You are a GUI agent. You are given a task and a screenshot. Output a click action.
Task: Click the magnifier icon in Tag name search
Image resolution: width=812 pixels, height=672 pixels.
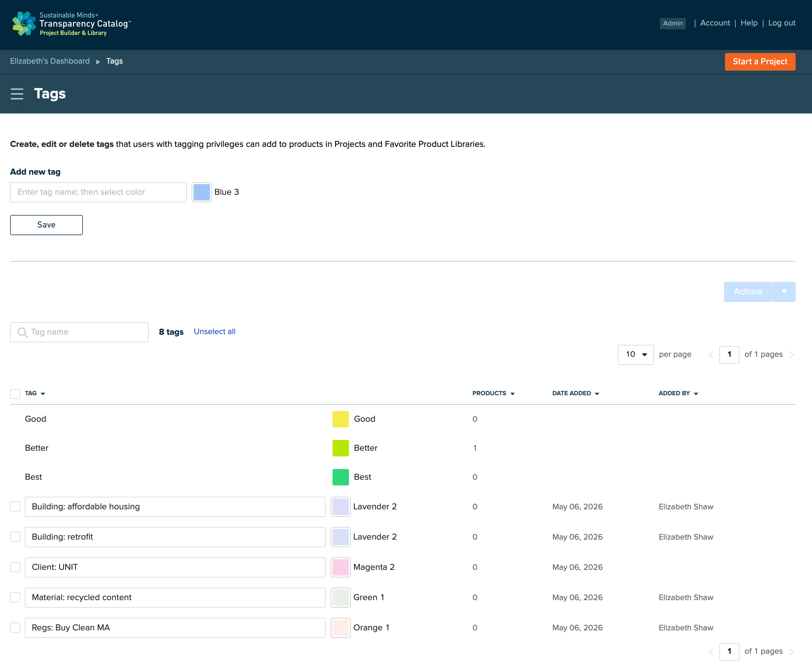(22, 332)
